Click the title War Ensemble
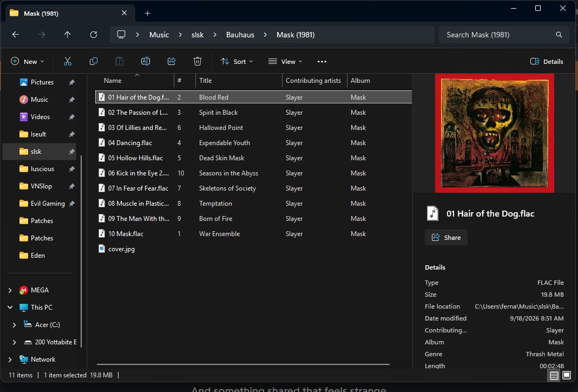The height and width of the screenshot is (392, 578). (219, 234)
